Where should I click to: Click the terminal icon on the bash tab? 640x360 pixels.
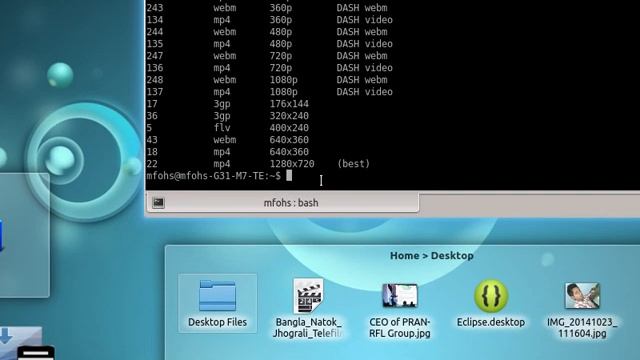[x=158, y=202]
